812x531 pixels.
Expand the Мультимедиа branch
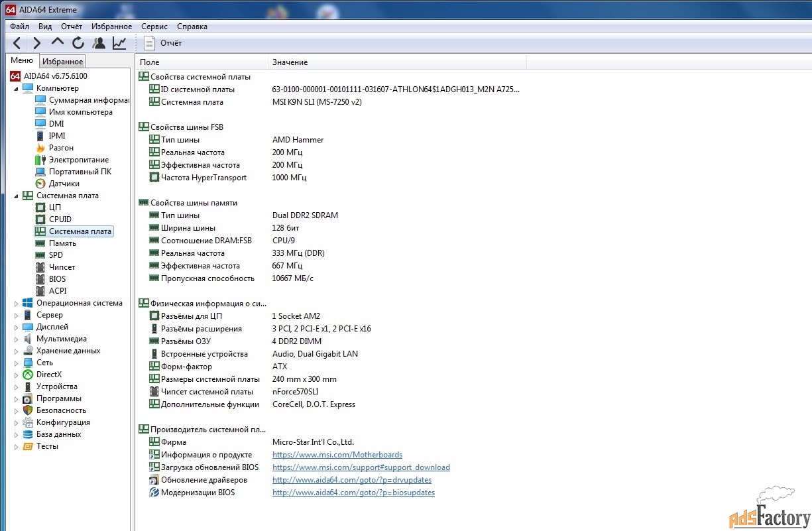(17, 339)
